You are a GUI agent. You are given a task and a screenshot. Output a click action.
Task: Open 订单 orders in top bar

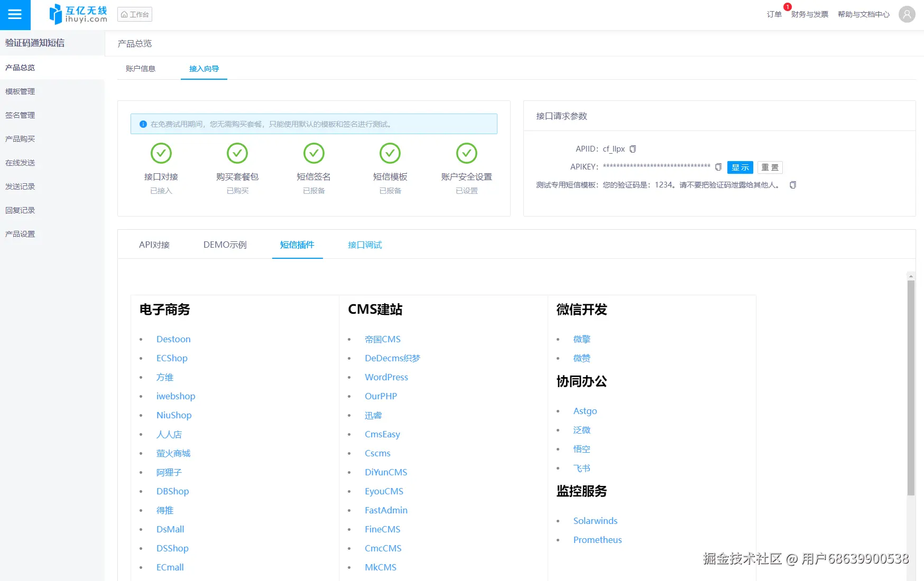774,14
